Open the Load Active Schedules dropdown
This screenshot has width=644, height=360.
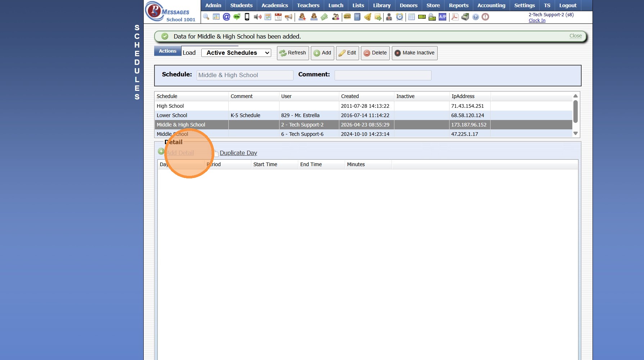(236, 53)
